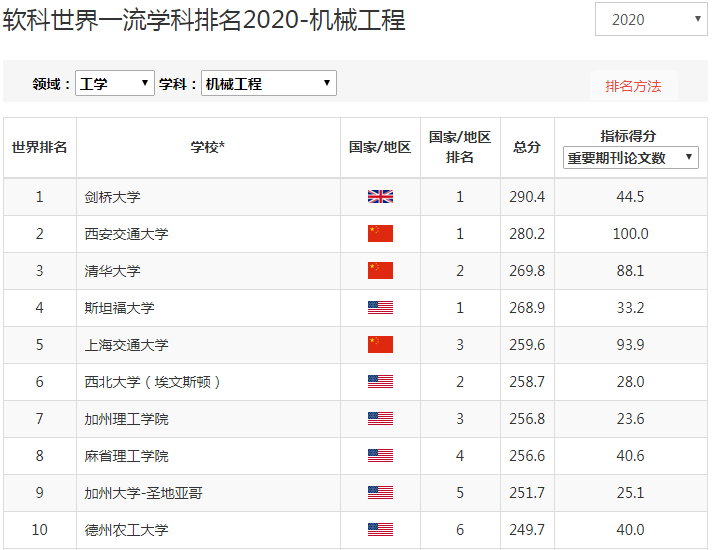Screen dimensions: 712x550
Task: Click total score 256.6
Action: pos(527,456)
